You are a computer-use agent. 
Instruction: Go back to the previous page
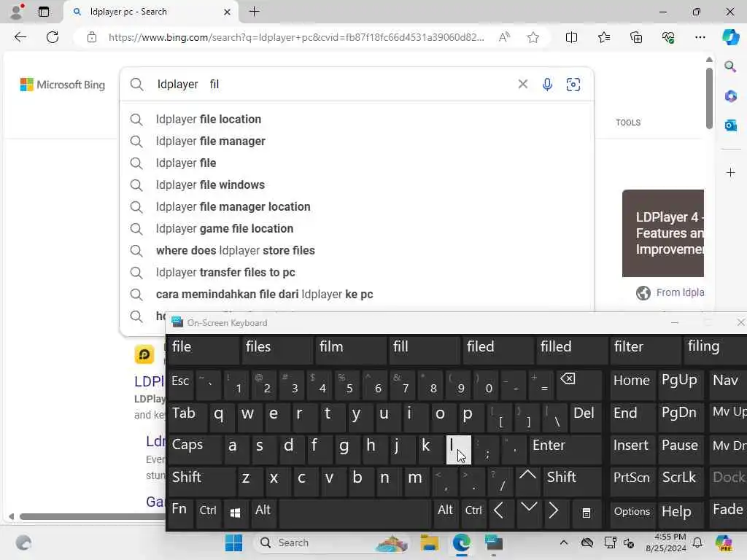20,37
